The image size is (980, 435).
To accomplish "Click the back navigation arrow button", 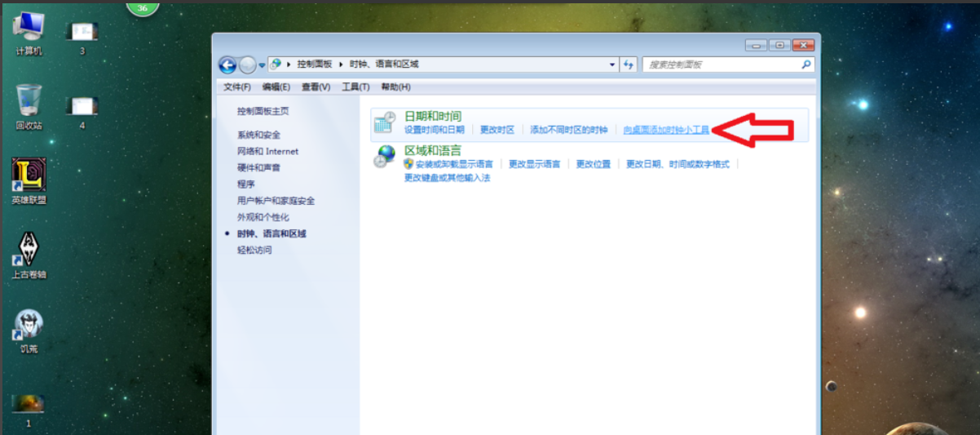I will (227, 64).
